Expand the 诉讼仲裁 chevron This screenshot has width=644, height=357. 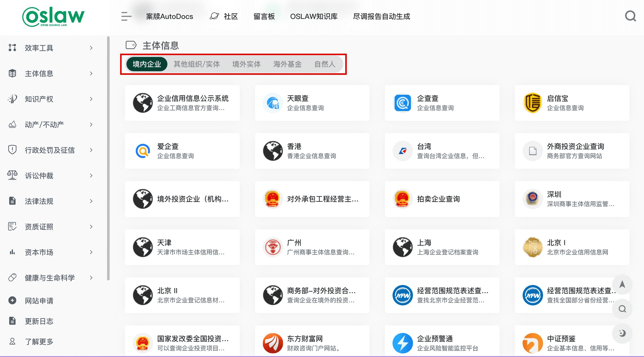[91, 175]
